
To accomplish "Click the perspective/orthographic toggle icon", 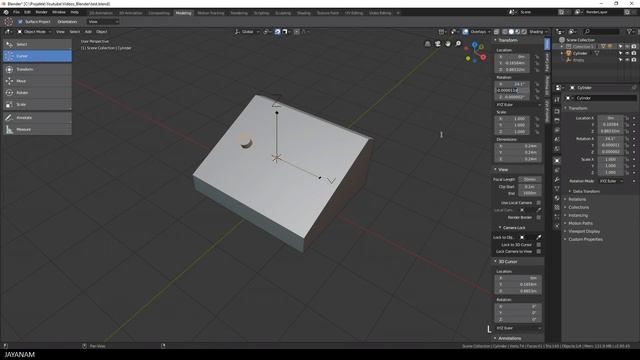I will pyautogui.click(x=427, y=44).
